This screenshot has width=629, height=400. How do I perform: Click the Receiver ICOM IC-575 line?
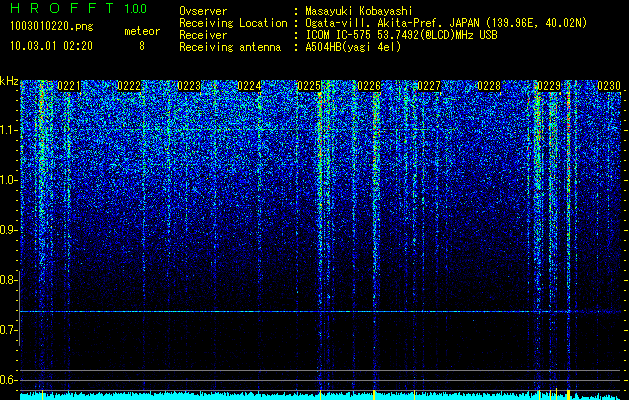coord(401,35)
